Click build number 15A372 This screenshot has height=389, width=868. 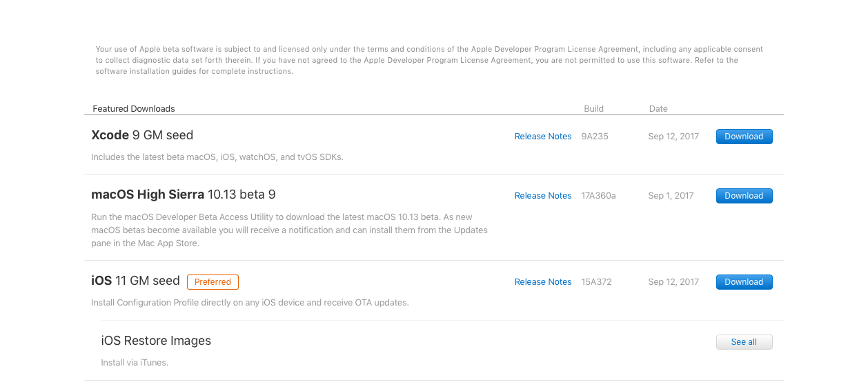[596, 282]
